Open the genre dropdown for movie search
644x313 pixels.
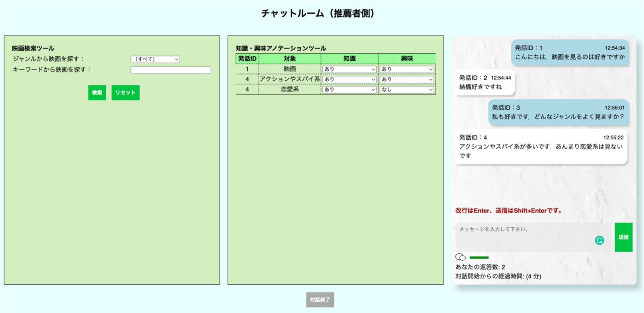pyautogui.click(x=155, y=59)
